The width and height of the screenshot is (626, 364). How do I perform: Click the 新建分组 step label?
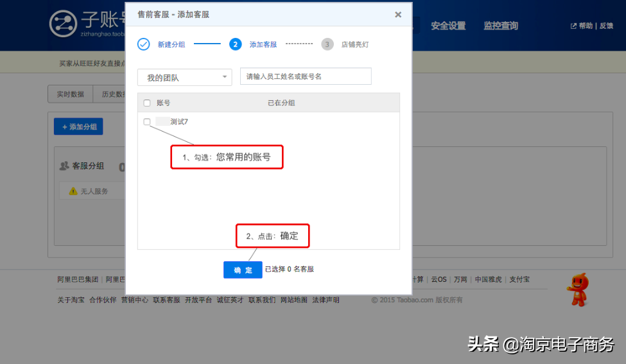171,44
